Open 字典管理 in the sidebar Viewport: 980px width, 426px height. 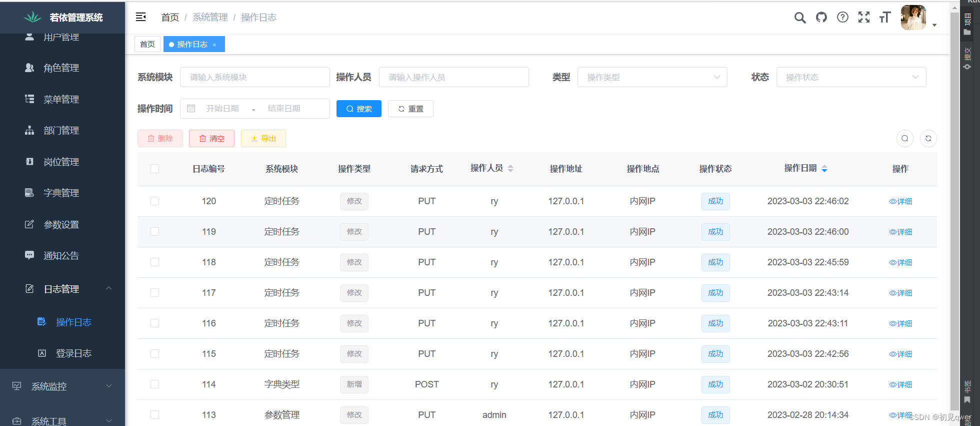click(x=62, y=193)
